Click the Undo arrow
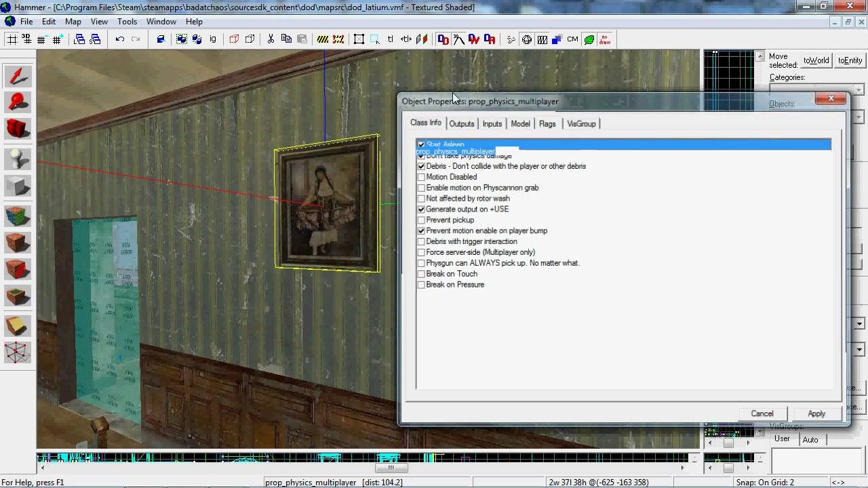Screen dimensions: 868x488 (120, 39)
